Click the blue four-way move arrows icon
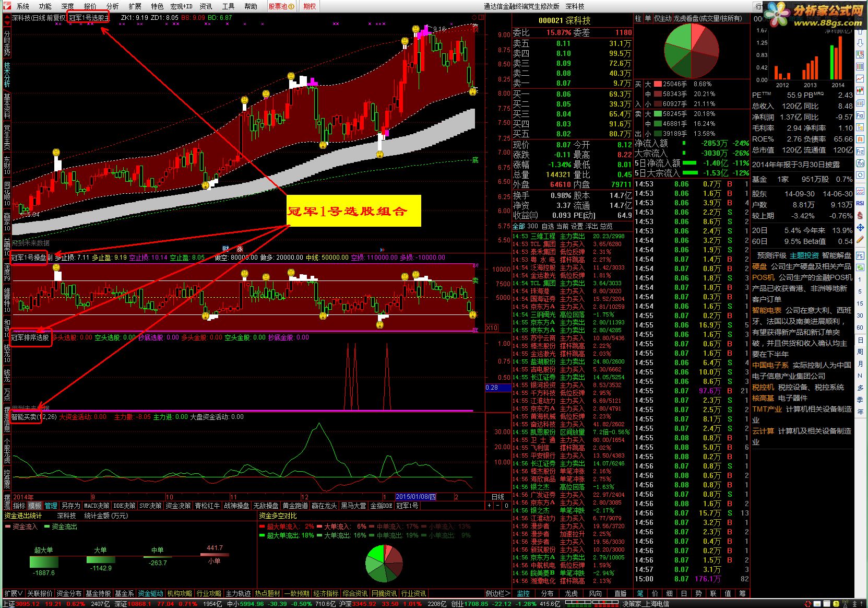The image size is (868, 608). click(x=860, y=228)
